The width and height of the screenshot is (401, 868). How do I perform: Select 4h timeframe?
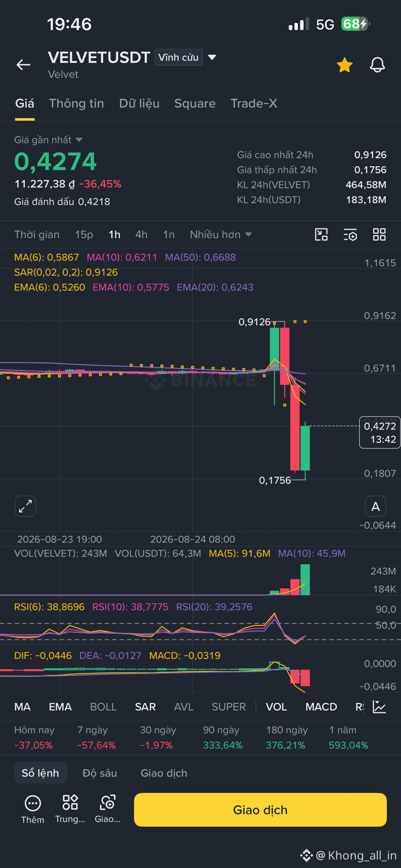pyautogui.click(x=141, y=235)
